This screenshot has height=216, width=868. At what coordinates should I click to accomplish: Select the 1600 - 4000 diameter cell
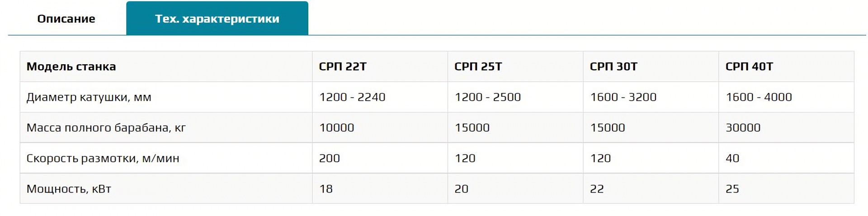pos(759,97)
